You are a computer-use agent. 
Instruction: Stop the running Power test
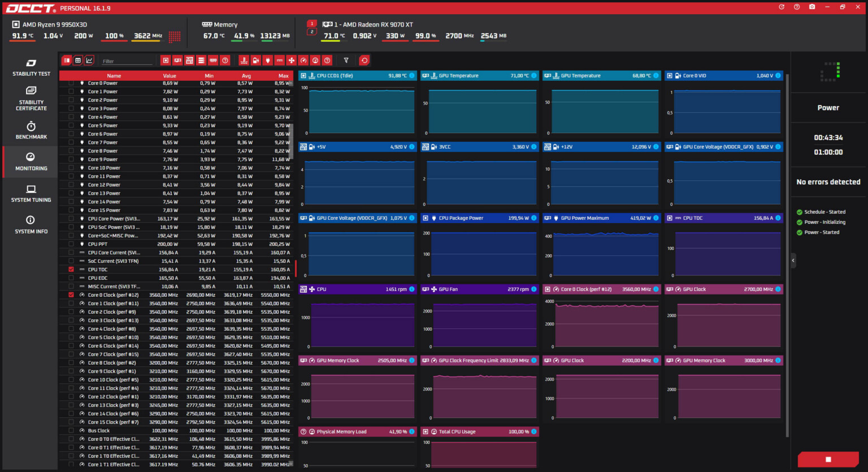[x=828, y=460]
